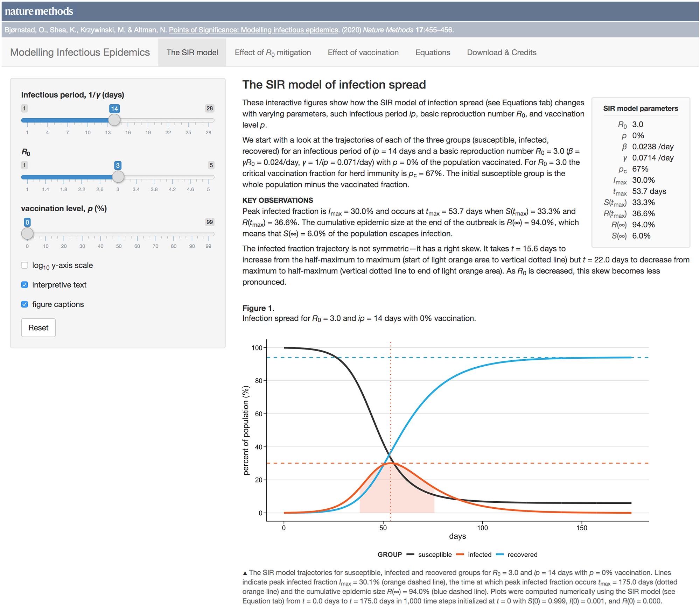Switch to Effect of vaccination tab
This screenshot has width=700, height=614.
[363, 52]
